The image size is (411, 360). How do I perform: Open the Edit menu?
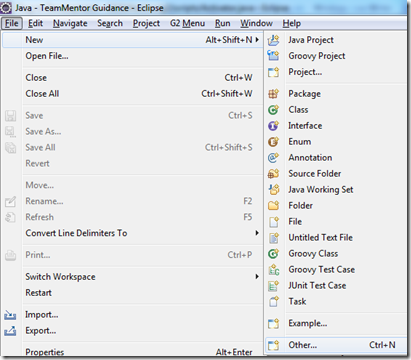click(35, 23)
